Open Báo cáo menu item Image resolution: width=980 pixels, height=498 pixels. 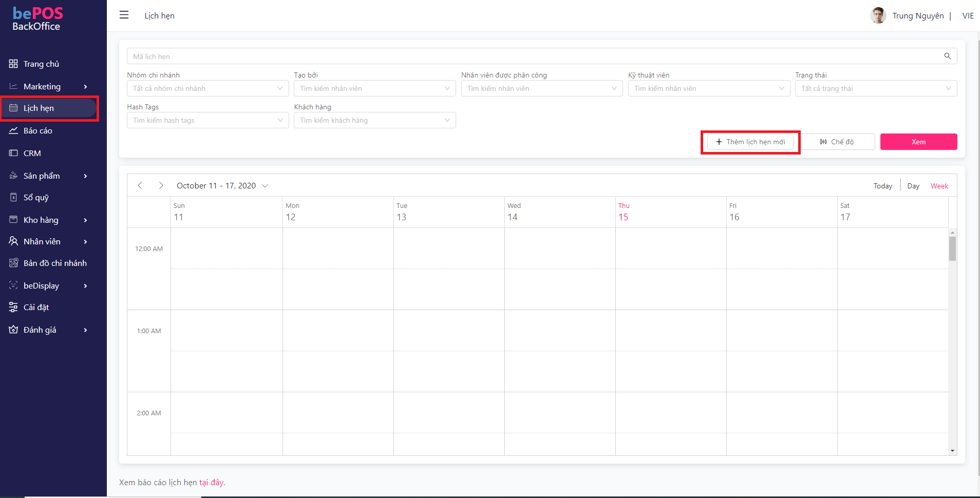(37, 131)
